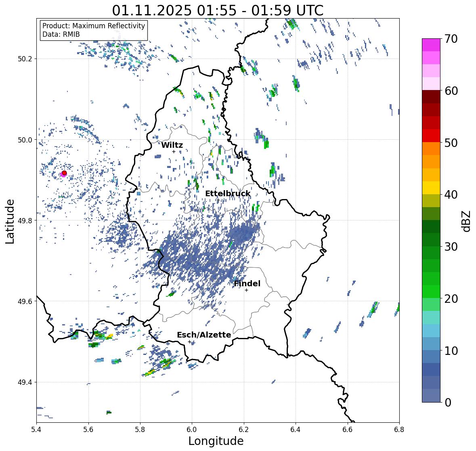Click the colorbar tick label 10
The width and height of the screenshot is (476, 451).
click(x=451, y=350)
